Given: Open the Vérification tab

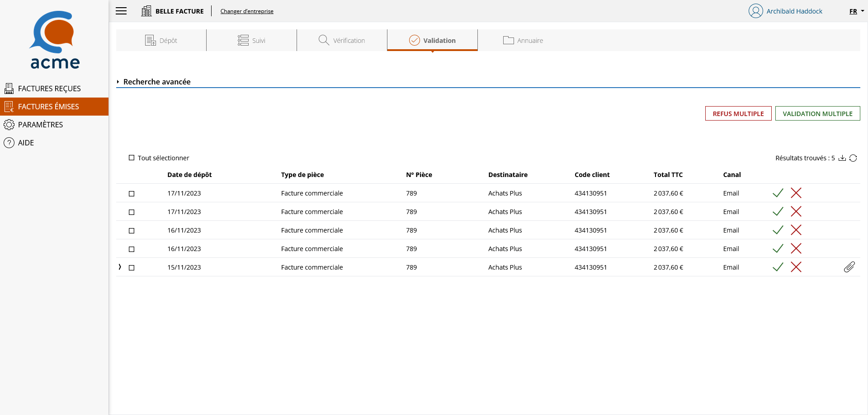Looking at the screenshot, I should pyautogui.click(x=342, y=40).
